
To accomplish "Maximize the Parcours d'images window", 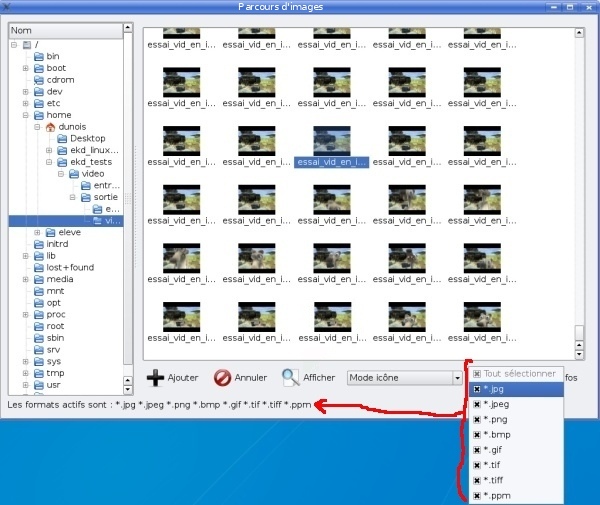I will point(570,7).
